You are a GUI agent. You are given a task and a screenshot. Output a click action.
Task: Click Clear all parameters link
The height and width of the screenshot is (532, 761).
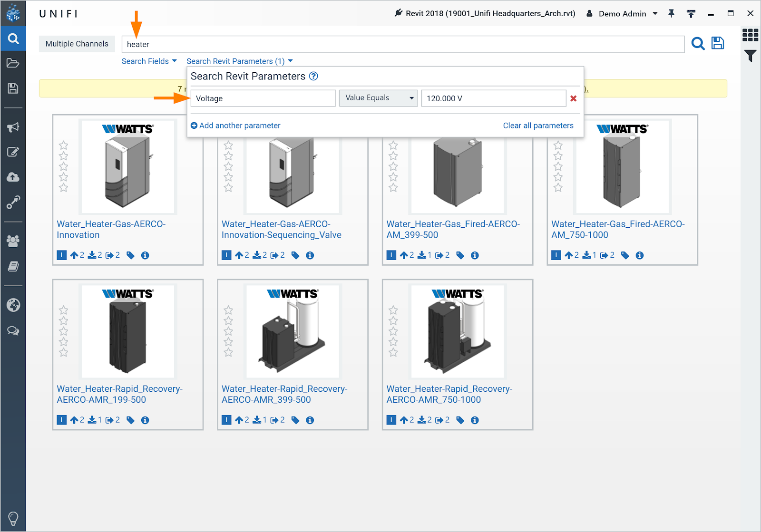pyautogui.click(x=538, y=126)
